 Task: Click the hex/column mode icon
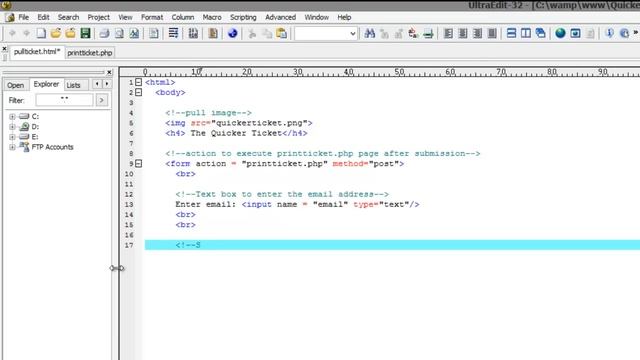(x=193, y=33)
